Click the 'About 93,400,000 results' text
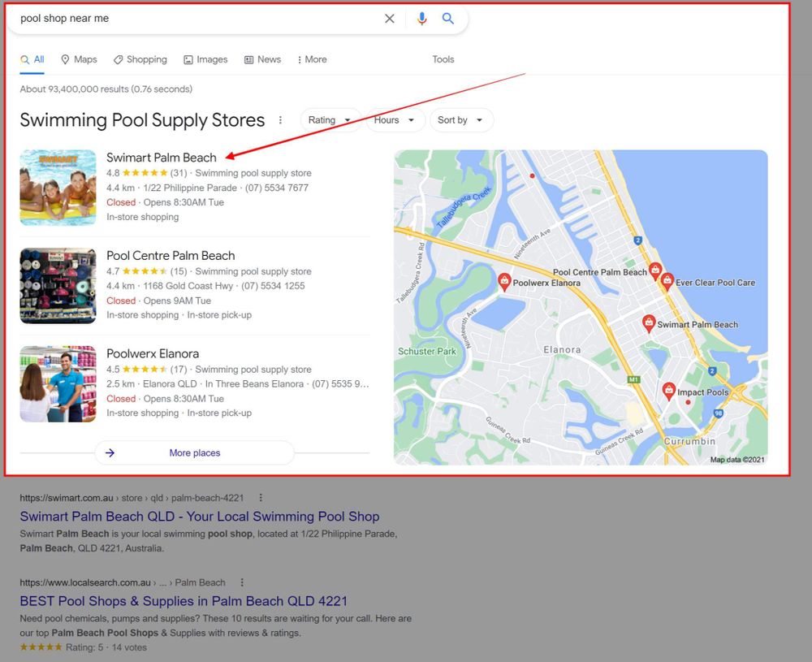The image size is (812, 662). click(x=74, y=89)
